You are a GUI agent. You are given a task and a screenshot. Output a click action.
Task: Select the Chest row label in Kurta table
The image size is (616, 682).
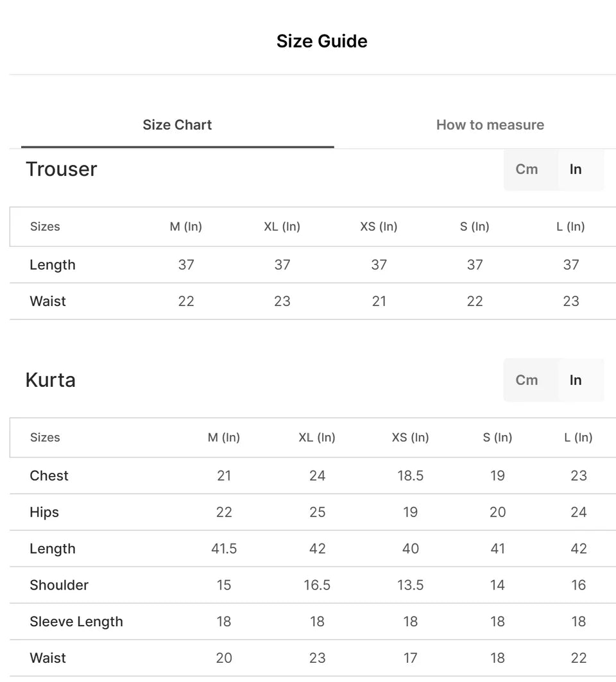click(49, 475)
